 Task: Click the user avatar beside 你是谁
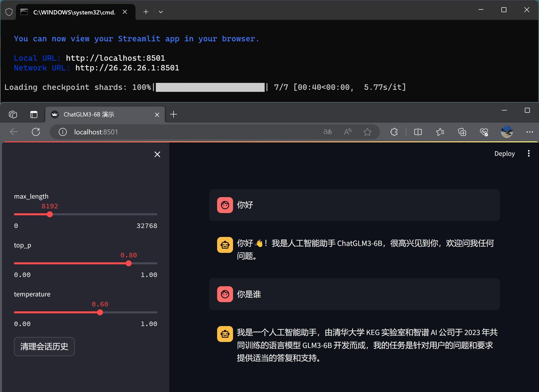point(225,294)
